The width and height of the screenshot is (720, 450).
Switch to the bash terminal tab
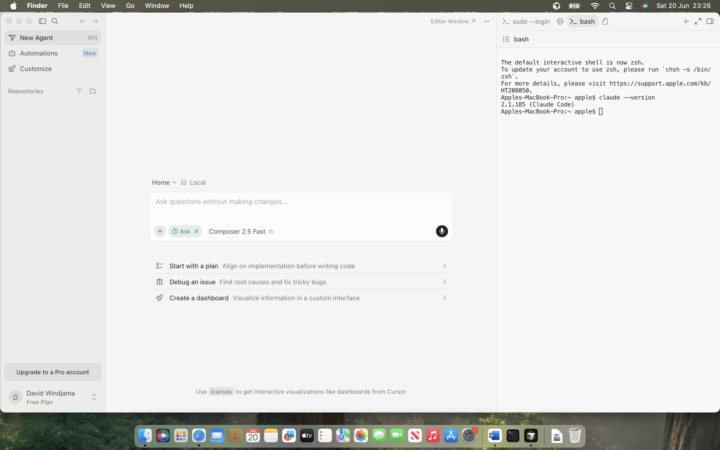pyautogui.click(x=582, y=21)
